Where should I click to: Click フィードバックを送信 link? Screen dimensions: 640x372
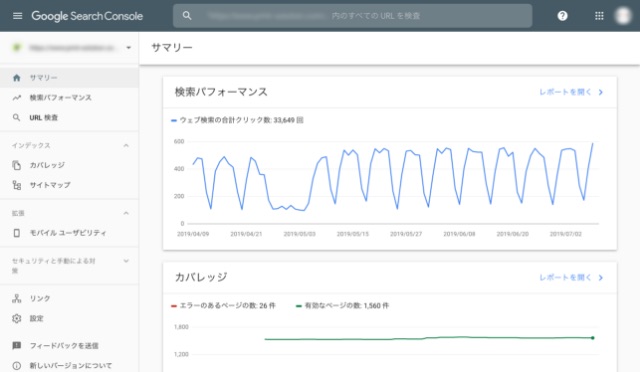[x=64, y=346]
